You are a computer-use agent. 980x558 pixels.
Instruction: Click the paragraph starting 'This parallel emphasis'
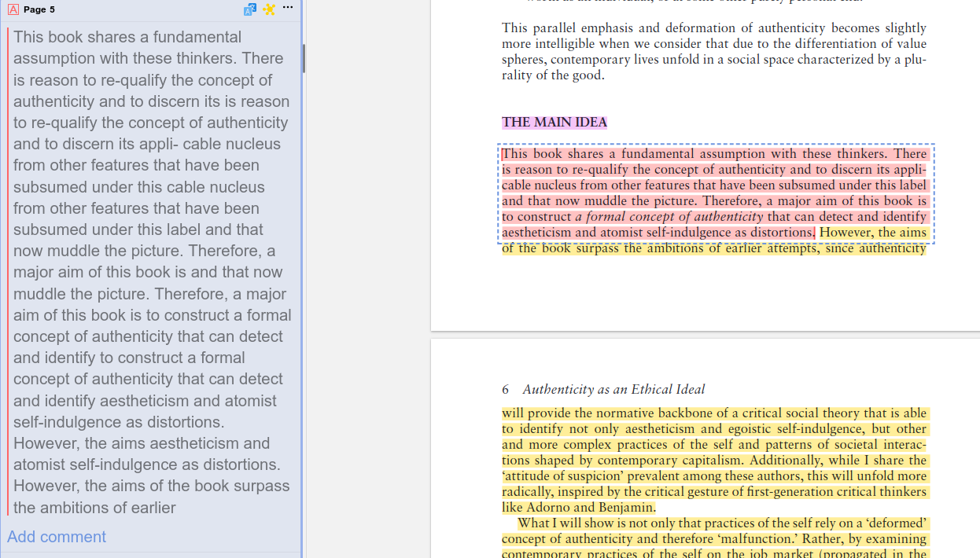tap(714, 52)
